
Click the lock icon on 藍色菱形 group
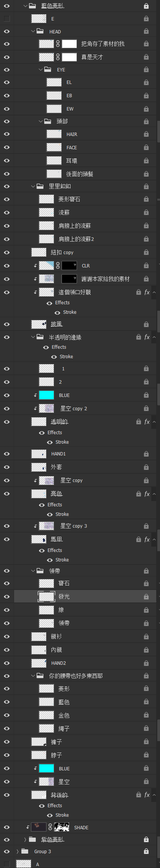146,6
